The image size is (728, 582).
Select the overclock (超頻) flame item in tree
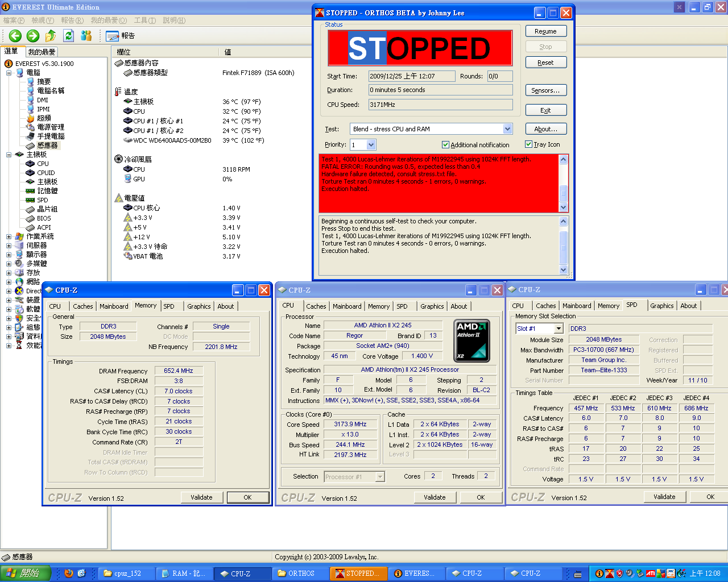pyautogui.click(x=44, y=118)
